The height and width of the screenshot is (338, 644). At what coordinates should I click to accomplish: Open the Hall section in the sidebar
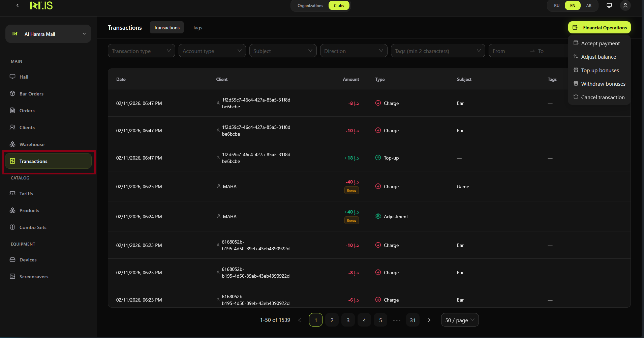(23, 77)
